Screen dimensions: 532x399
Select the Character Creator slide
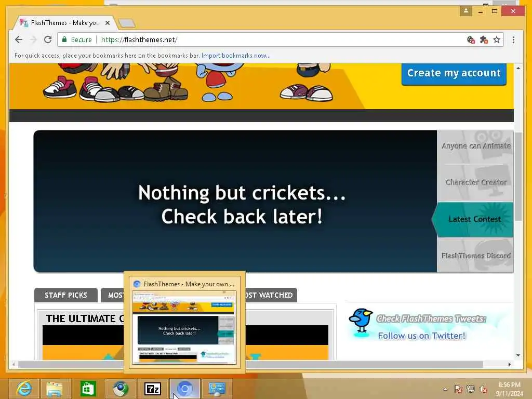point(475,182)
